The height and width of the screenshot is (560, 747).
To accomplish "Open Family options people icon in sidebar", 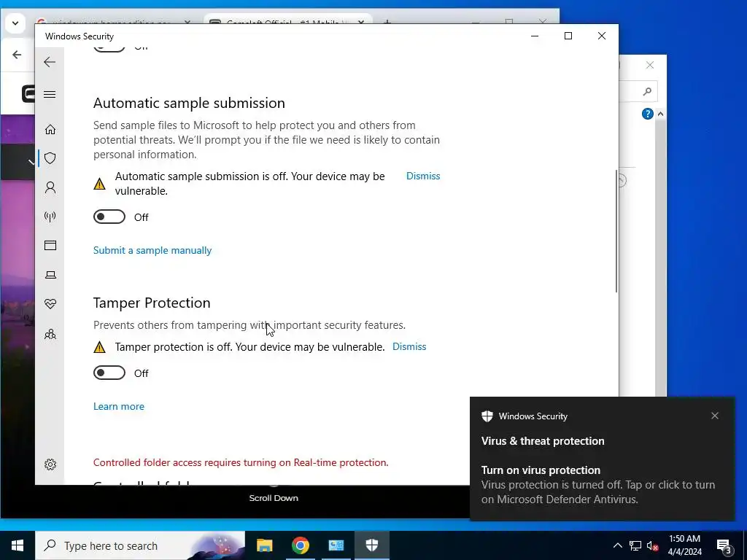I will pyautogui.click(x=50, y=334).
